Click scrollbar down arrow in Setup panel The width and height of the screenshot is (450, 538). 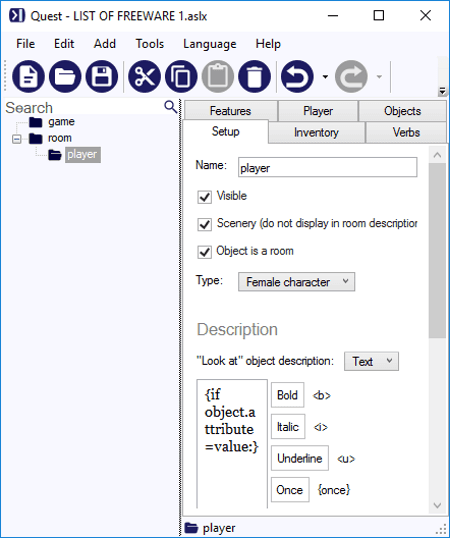pos(437,505)
